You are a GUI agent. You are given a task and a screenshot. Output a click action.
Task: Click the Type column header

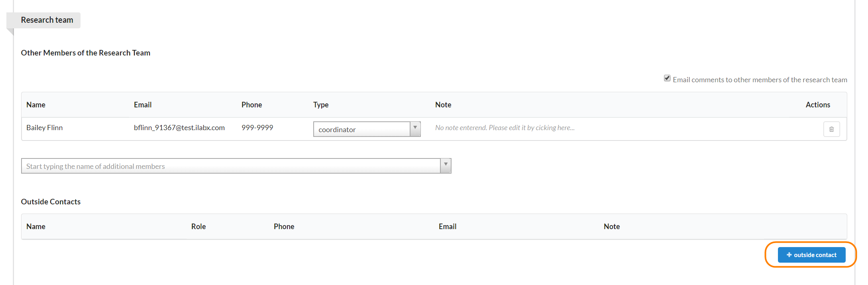(x=321, y=105)
